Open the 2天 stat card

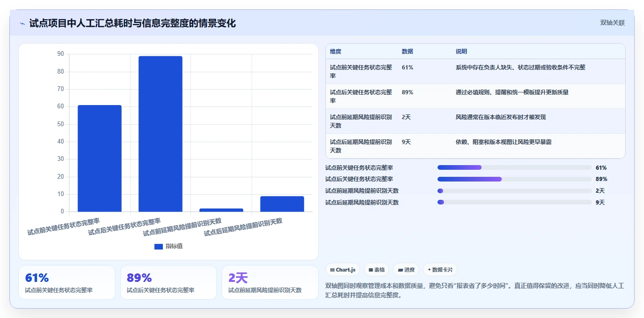pos(270,282)
